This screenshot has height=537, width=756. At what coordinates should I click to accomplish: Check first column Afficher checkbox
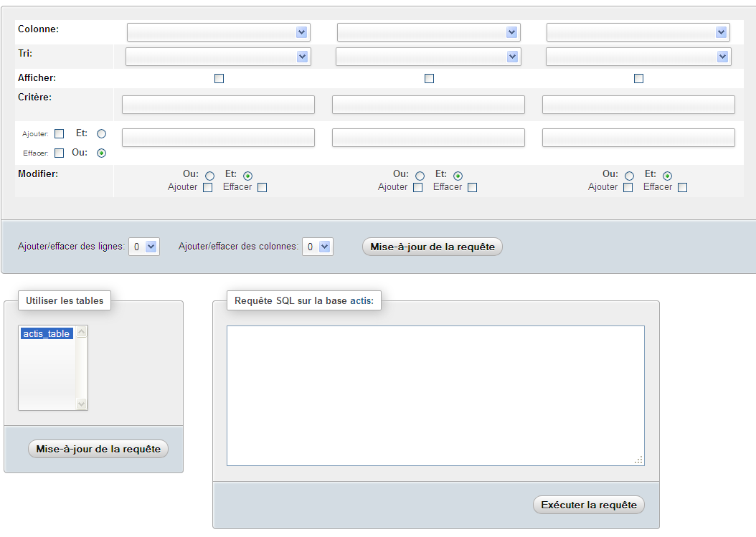pos(219,78)
